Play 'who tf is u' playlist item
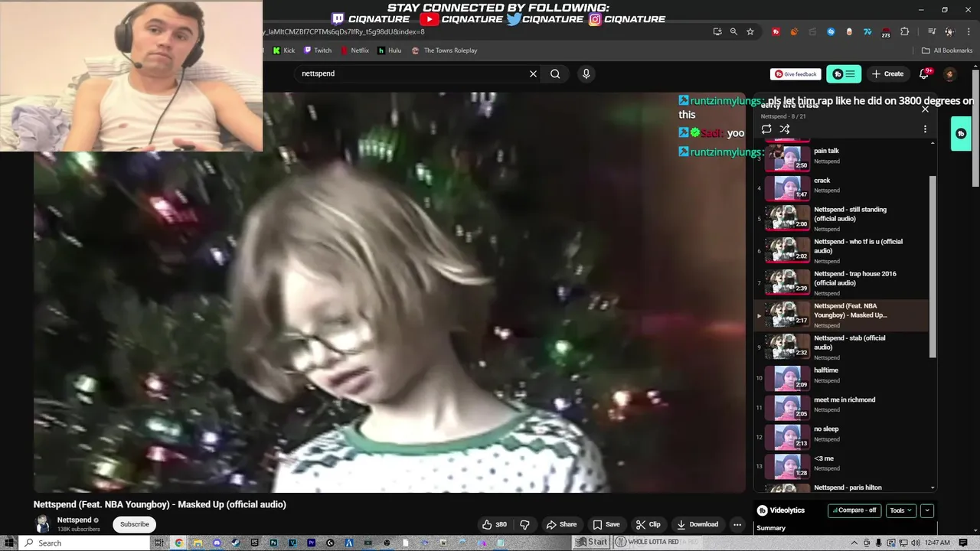The image size is (980, 551). [841, 251]
